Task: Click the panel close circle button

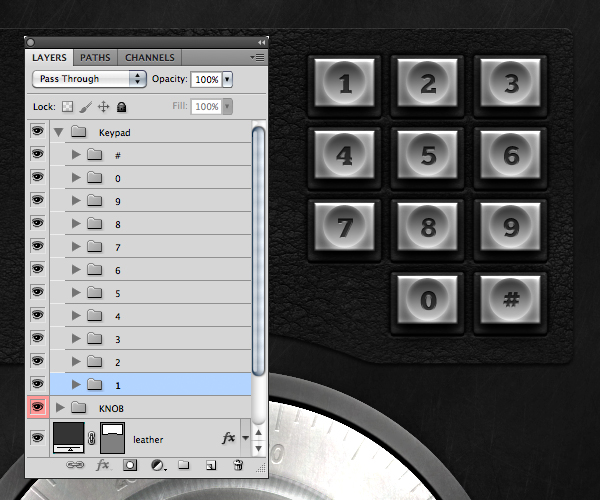Action: [x=31, y=42]
